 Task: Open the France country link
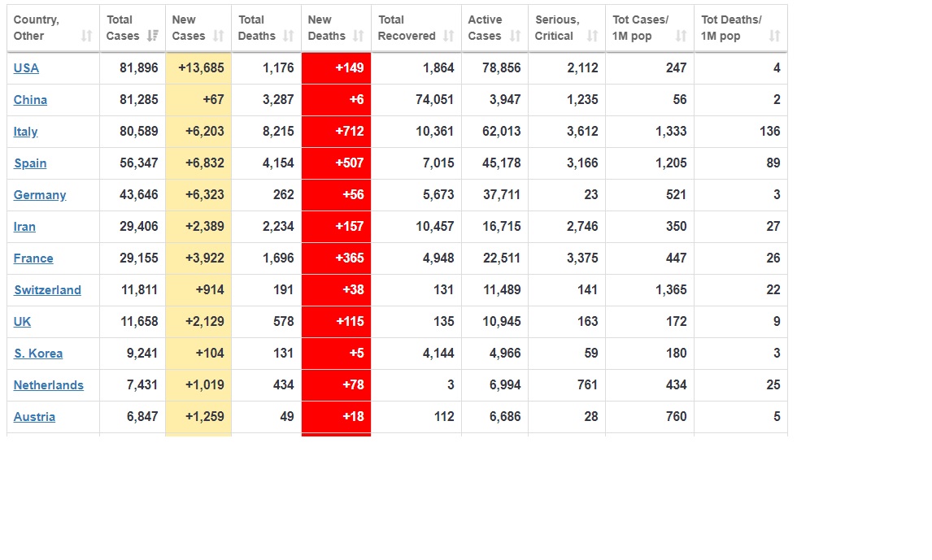click(33, 258)
